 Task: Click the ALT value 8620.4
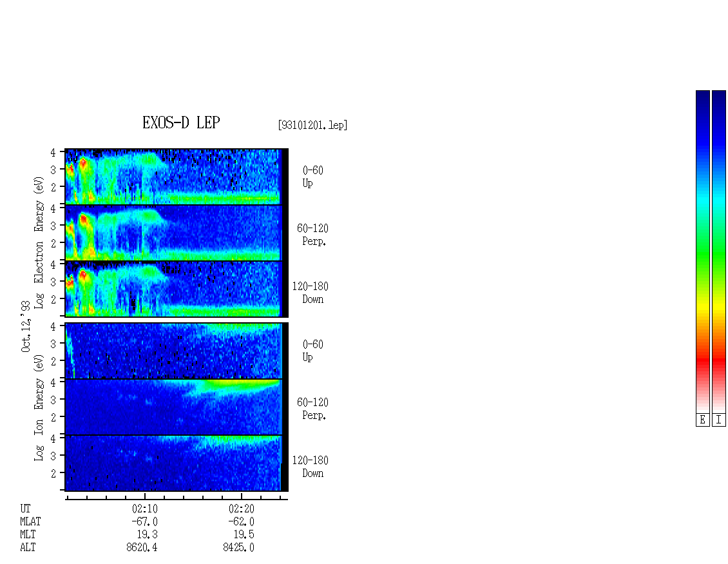[x=142, y=547]
